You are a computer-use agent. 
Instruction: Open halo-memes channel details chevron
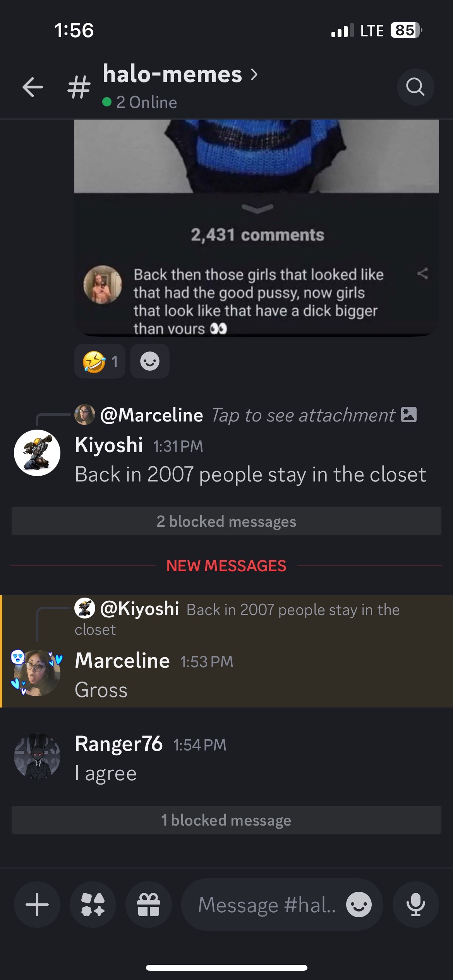254,74
